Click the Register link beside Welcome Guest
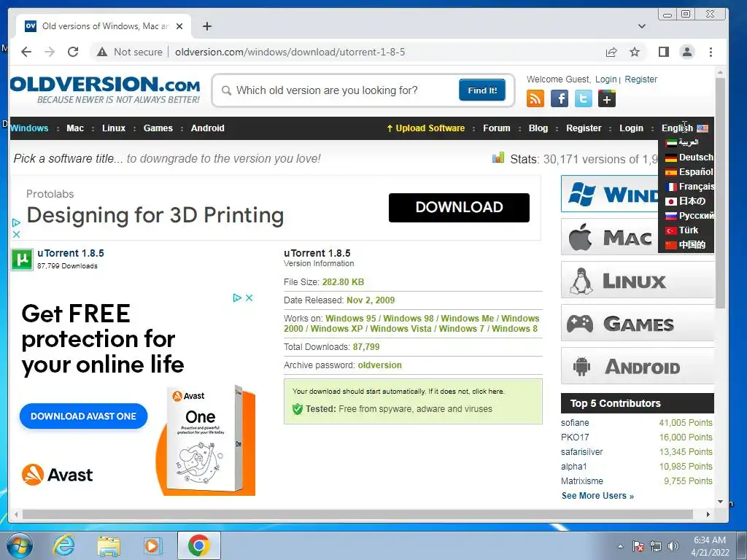 (640, 79)
